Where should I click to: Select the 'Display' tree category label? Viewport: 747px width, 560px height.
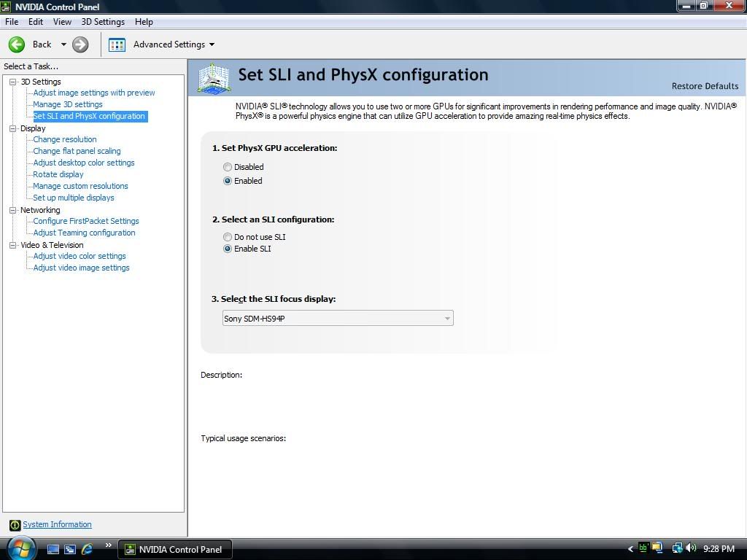point(33,128)
